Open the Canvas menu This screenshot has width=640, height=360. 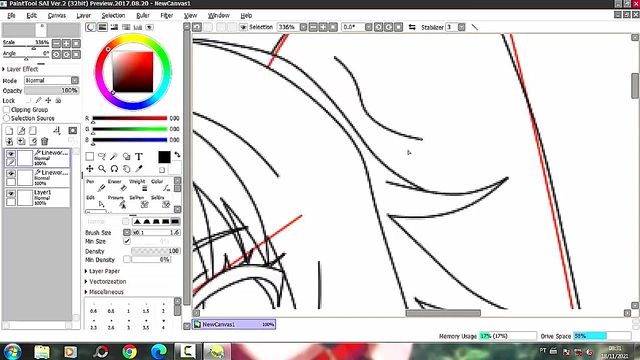57,16
